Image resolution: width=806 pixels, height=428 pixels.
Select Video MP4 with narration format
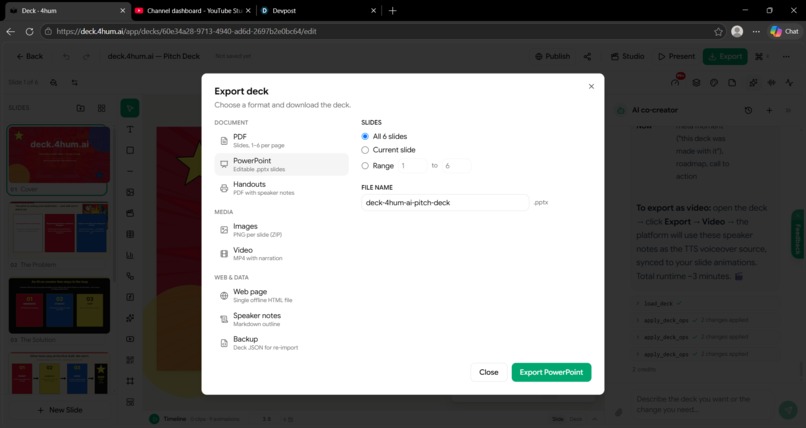281,254
